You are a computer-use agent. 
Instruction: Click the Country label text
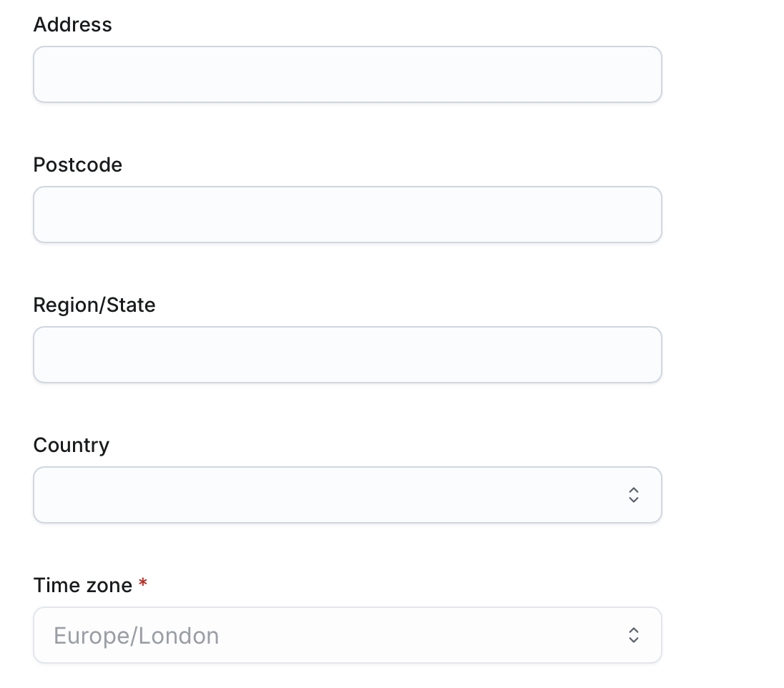pyautogui.click(x=71, y=446)
